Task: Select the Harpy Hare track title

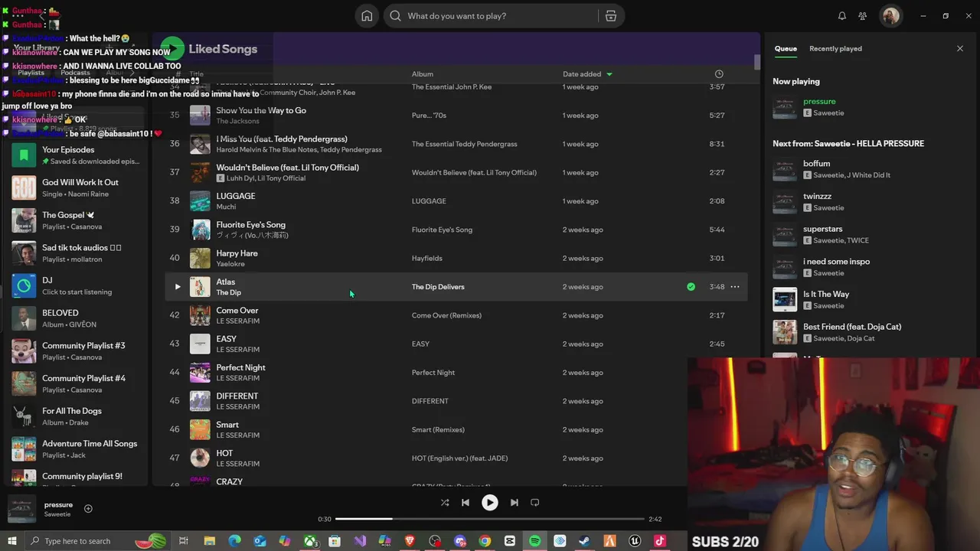Action: tap(237, 253)
